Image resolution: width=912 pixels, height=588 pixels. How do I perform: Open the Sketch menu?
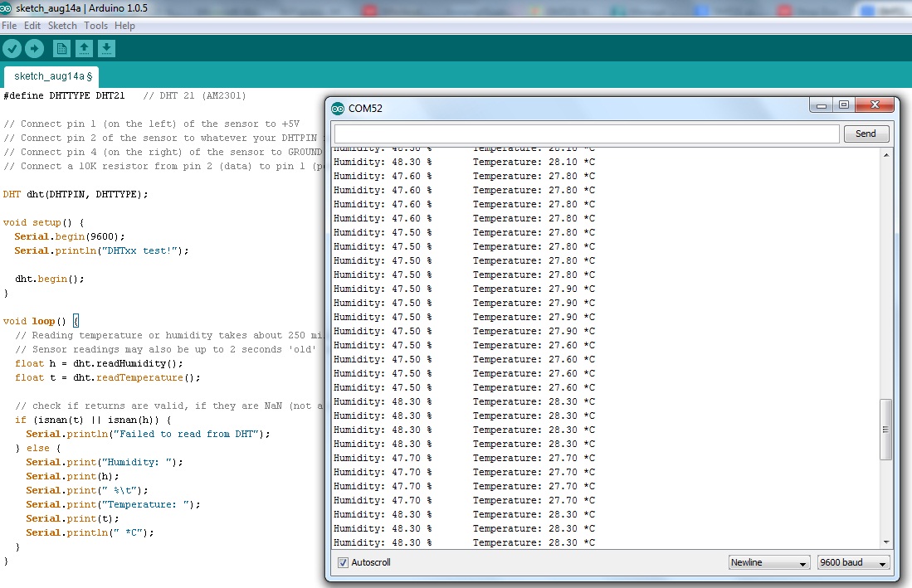pos(62,26)
